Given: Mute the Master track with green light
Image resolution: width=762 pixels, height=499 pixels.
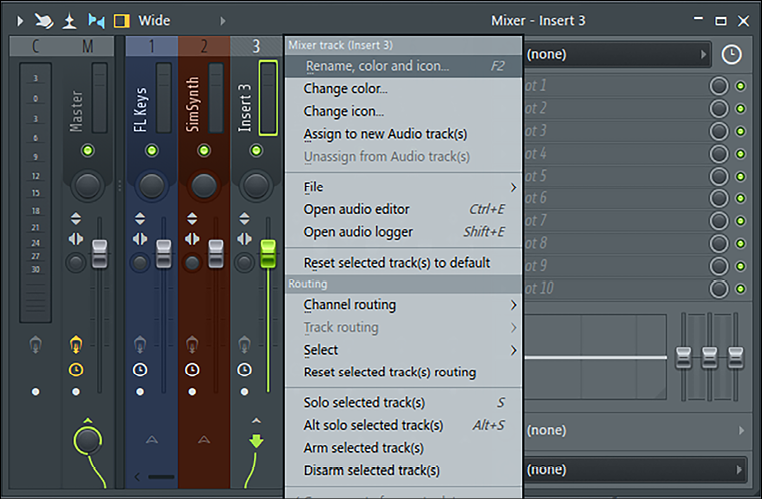Looking at the screenshot, I should click(88, 151).
